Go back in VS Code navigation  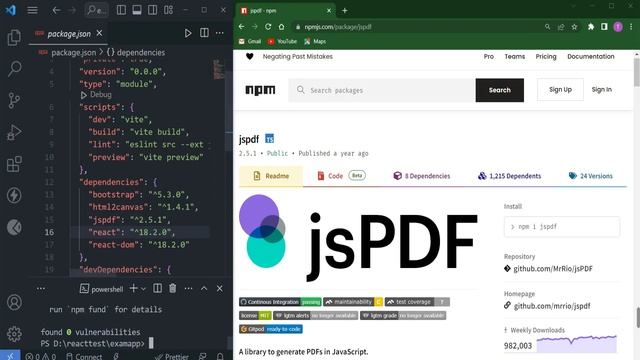coord(56,10)
